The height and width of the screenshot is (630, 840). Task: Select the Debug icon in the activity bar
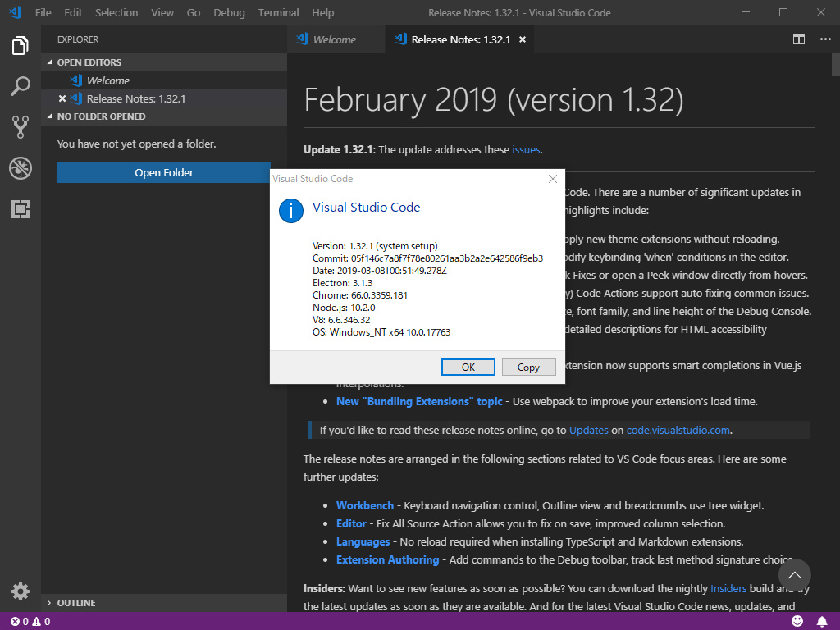point(20,168)
